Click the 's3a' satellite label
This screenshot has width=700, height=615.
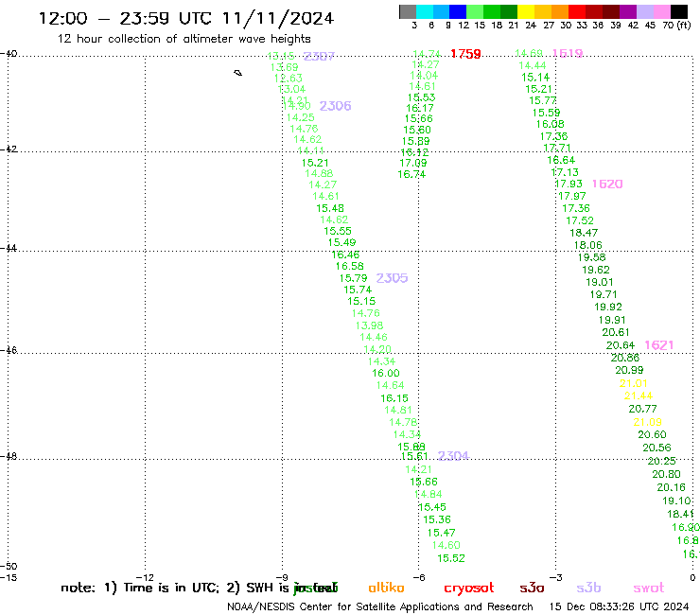(x=532, y=588)
